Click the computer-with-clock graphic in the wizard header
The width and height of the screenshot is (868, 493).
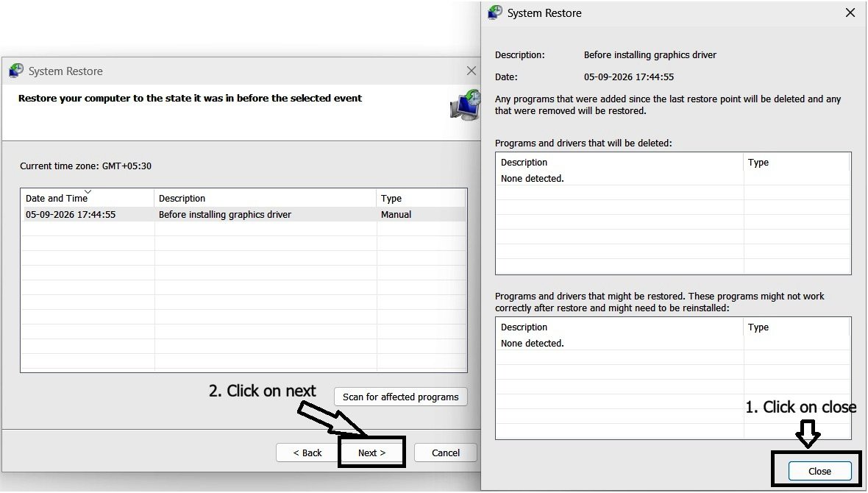pyautogui.click(x=465, y=104)
